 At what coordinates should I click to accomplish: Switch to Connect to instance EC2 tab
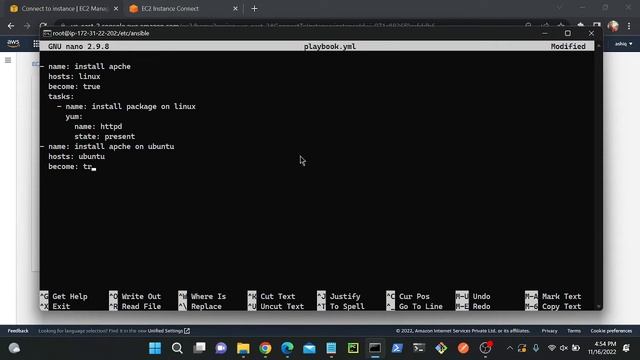[x=64, y=9]
